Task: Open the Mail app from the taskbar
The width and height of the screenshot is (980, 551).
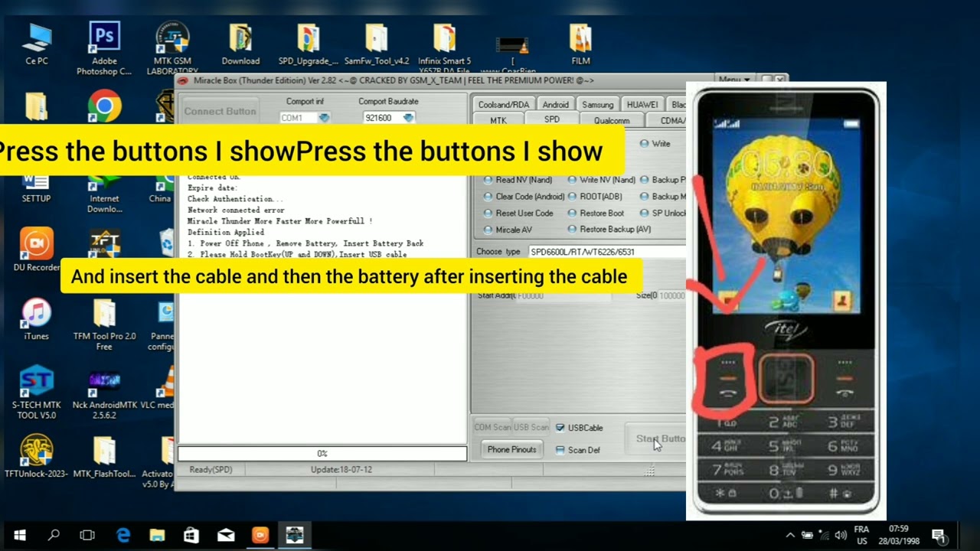Action: click(x=226, y=536)
